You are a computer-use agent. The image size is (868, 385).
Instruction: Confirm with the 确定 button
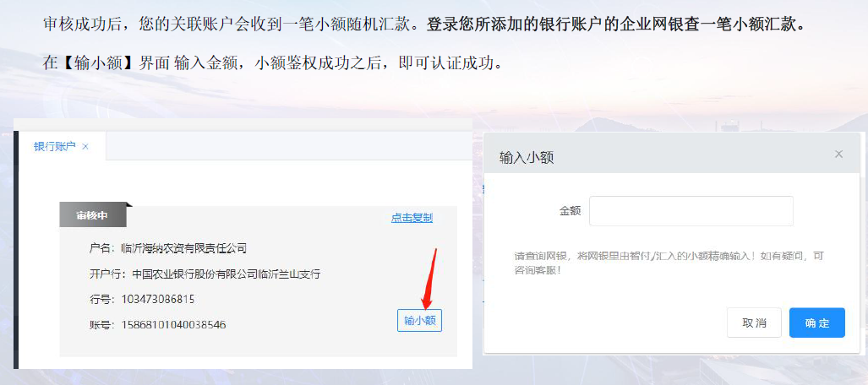[x=817, y=323]
